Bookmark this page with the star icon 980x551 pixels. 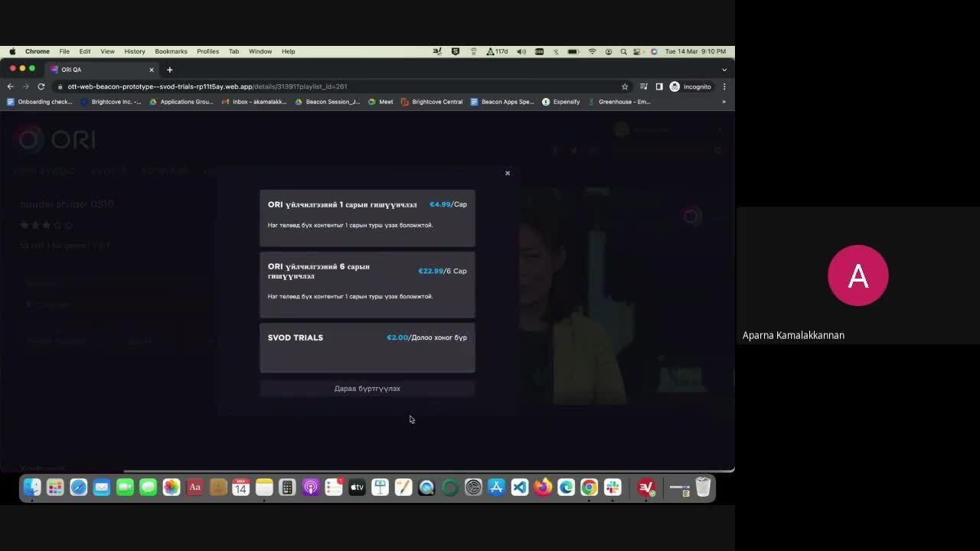coord(625,86)
